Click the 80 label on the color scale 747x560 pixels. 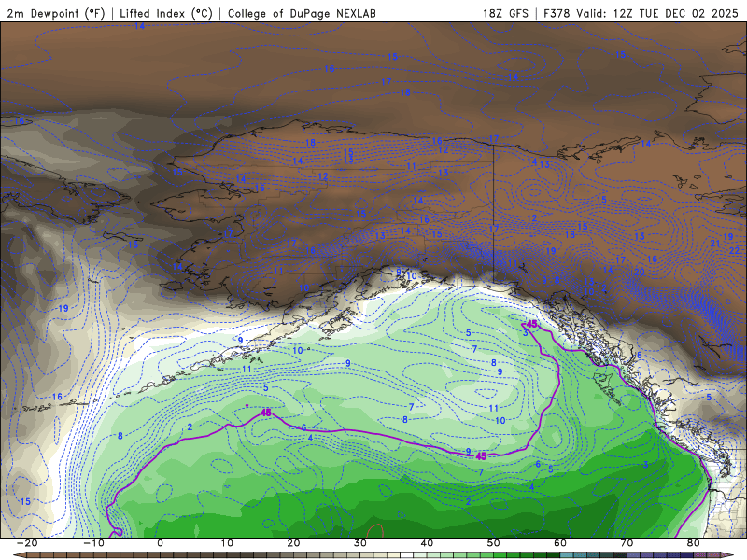tap(694, 543)
